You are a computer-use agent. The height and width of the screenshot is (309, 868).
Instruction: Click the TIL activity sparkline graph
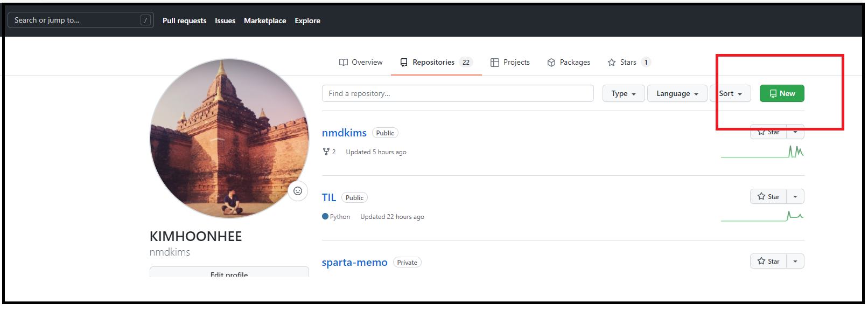tap(762, 216)
